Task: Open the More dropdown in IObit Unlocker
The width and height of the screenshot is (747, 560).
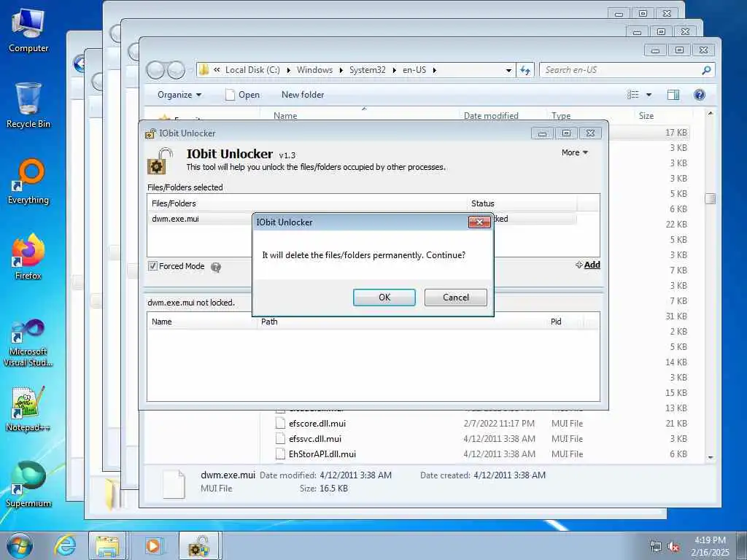Action: 575,152
